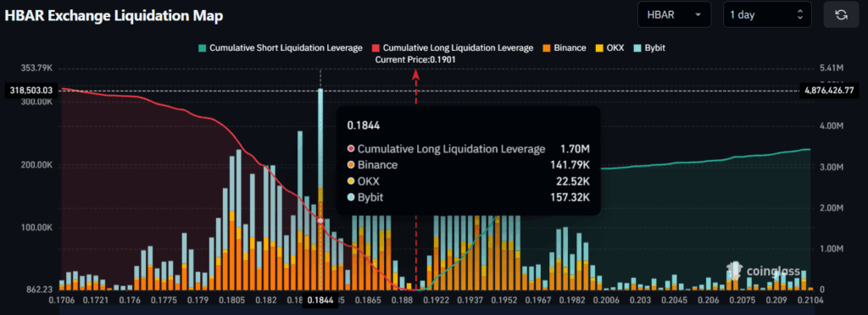Click the 0.1865 x-axis label

[368, 300]
